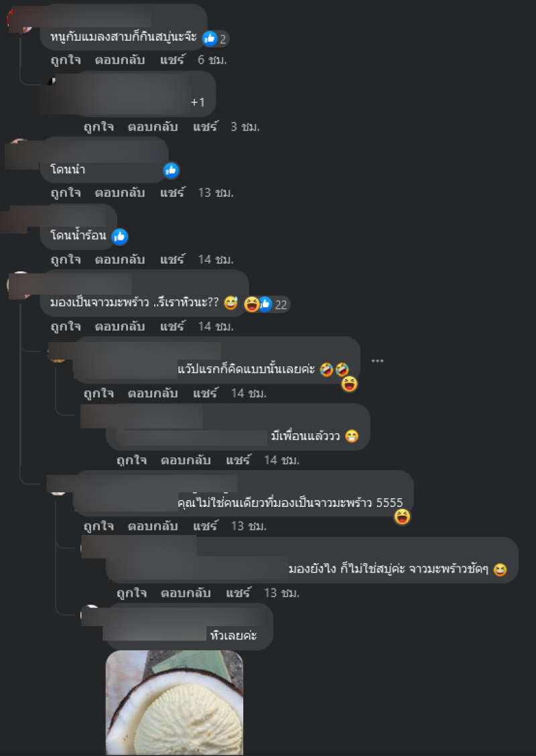This screenshot has width=536, height=756.
Task: Click ตอบกลับ under the โดนน่า comment
Action: coord(120,193)
